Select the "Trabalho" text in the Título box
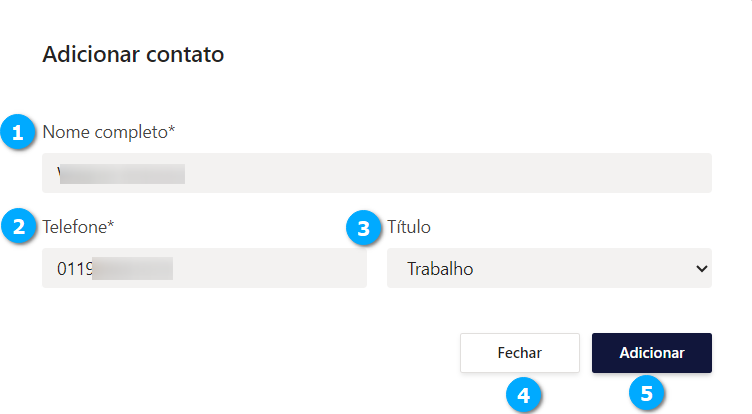752x414 pixels. [441, 268]
